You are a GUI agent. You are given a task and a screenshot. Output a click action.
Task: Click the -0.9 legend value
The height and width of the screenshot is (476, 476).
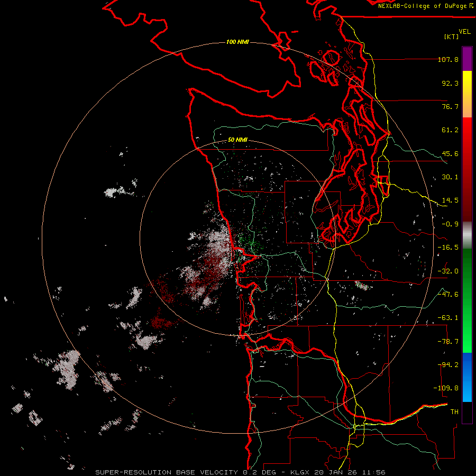(450, 224)
